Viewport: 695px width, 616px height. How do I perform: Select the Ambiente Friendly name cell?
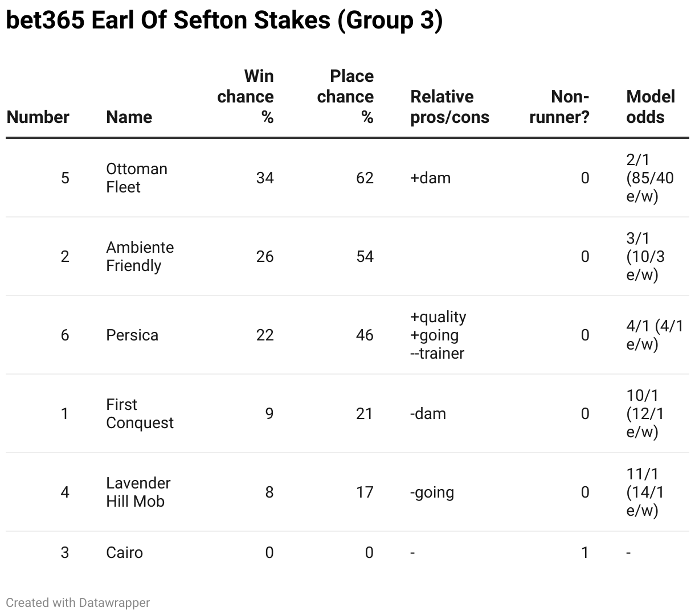coord(140,256)
